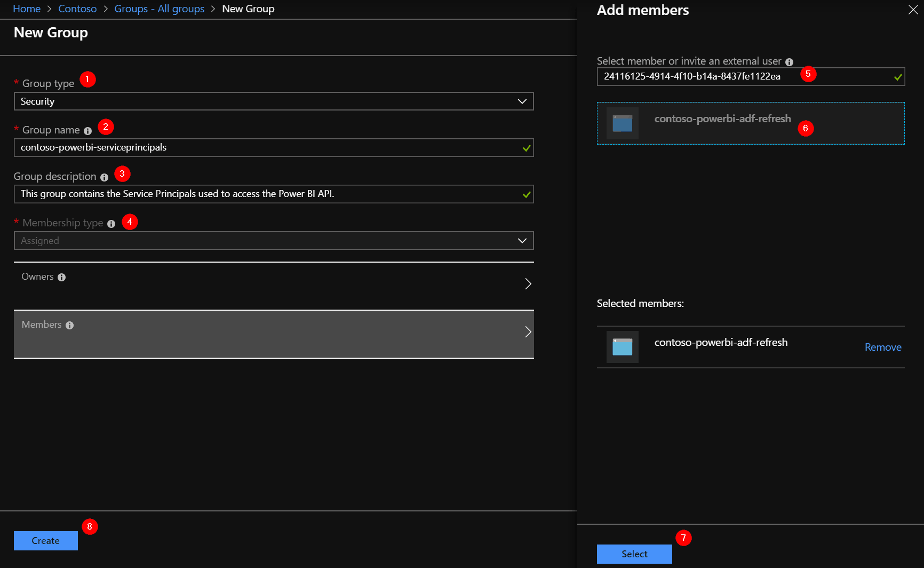Screen dimensions: 924x568
Task: Expand the Members section chevron
Action: point(528,332)
